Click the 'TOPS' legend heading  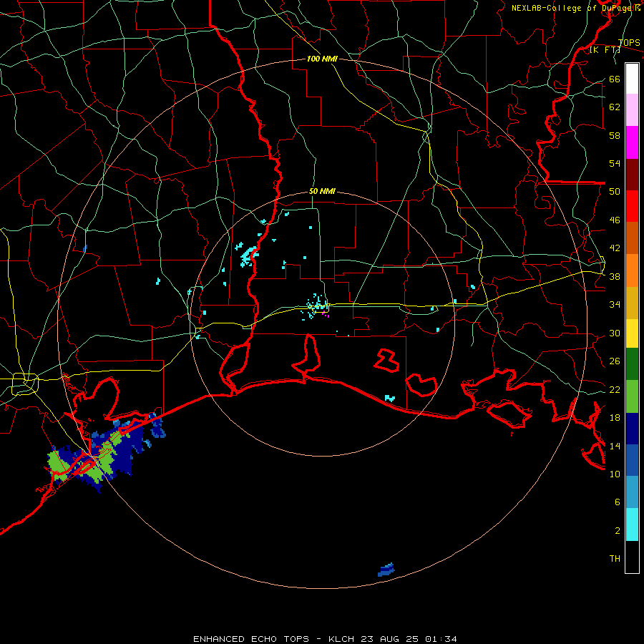pos(629,42)
